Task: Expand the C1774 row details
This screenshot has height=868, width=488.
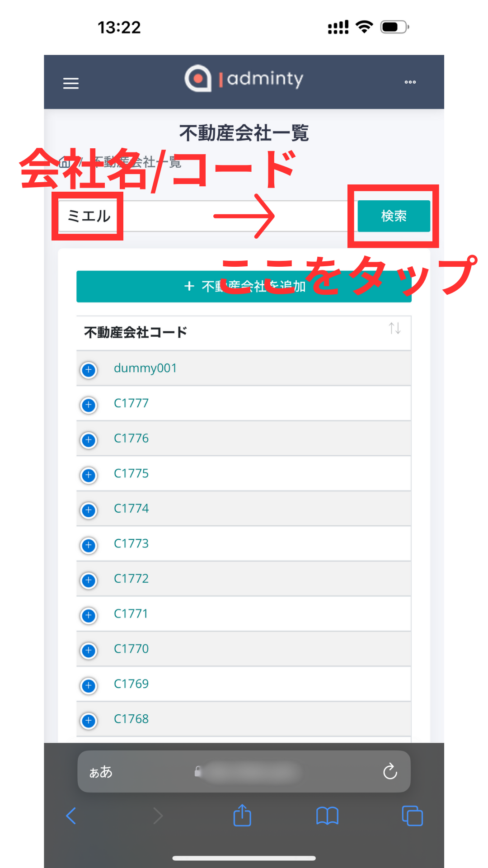Action: point(89,510)
